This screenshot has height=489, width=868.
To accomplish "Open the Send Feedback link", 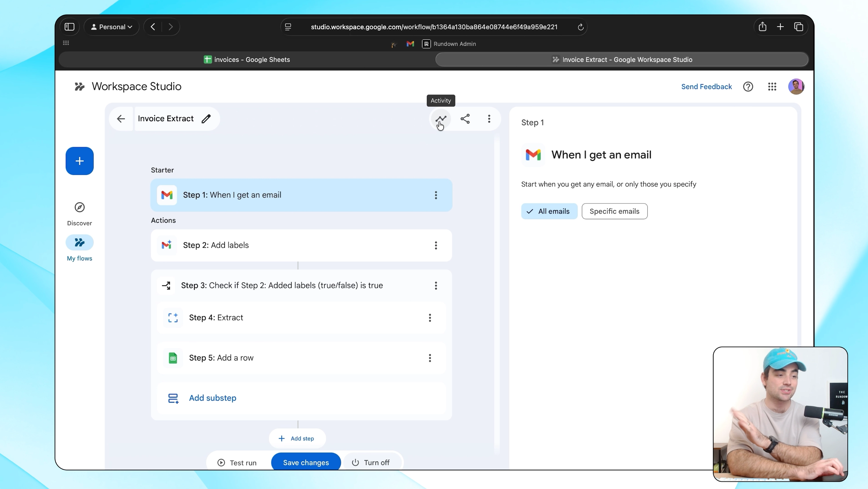I will 707,86.
